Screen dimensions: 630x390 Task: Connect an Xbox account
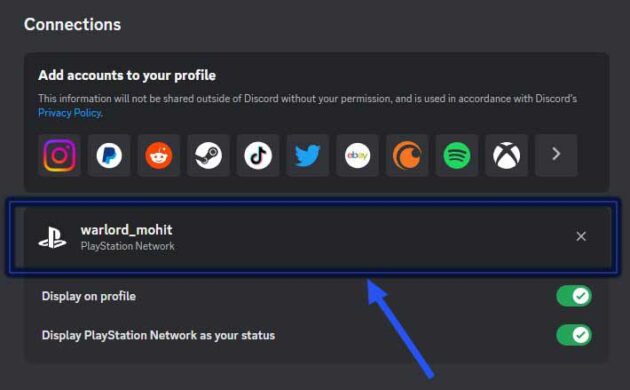click(x=506, y=155)
